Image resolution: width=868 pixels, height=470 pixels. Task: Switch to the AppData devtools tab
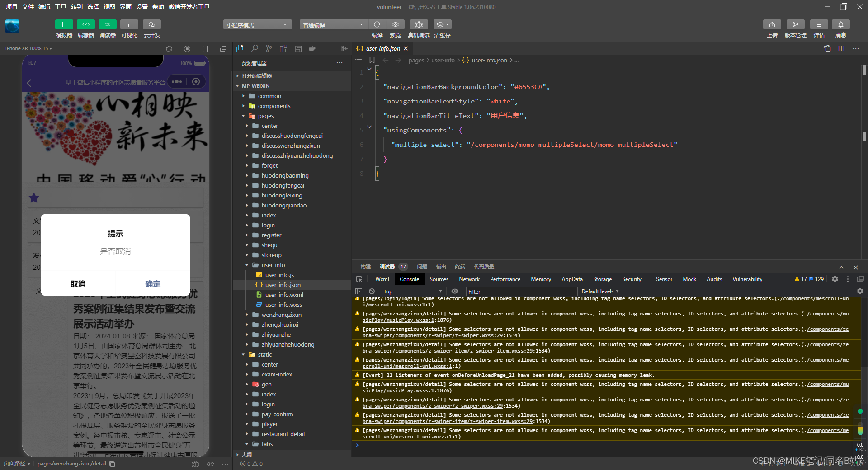click(572, 279)
